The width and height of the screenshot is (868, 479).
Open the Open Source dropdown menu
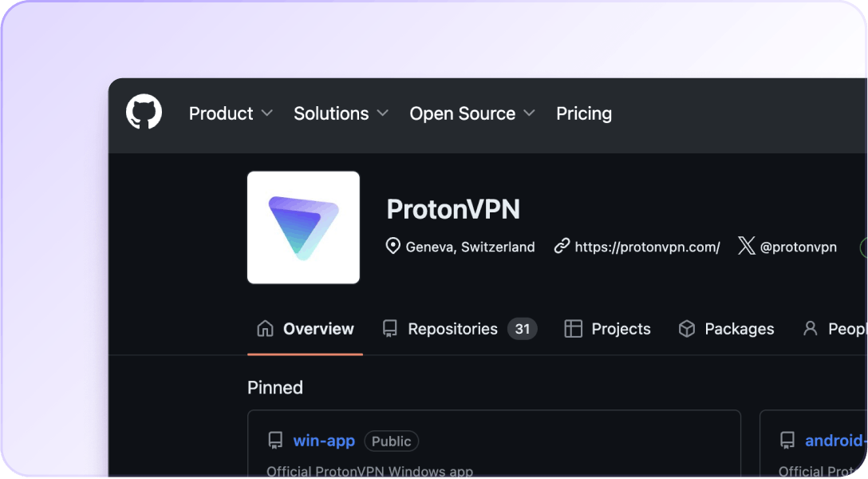pyautogui.click(x=471, y=113)
